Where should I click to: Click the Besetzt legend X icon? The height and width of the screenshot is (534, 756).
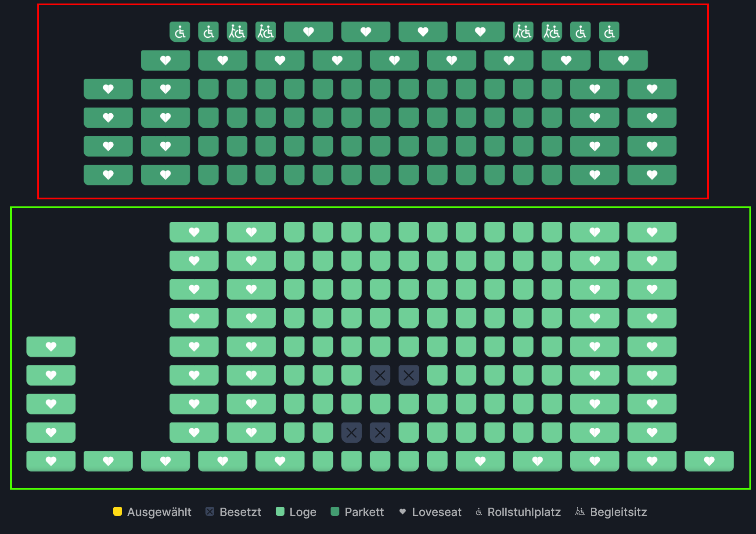(x=210, y=512)
